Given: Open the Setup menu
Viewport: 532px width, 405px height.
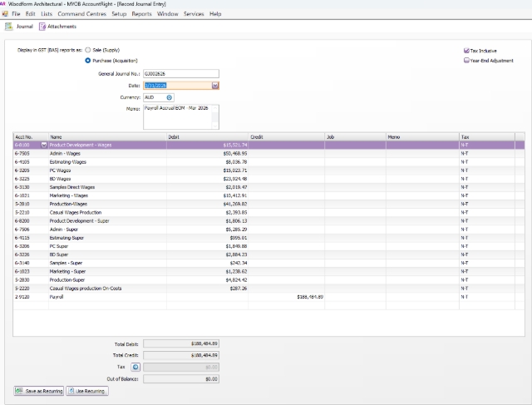Looking at the screenshot, I should pyautogui.click(x=119, y=14).
